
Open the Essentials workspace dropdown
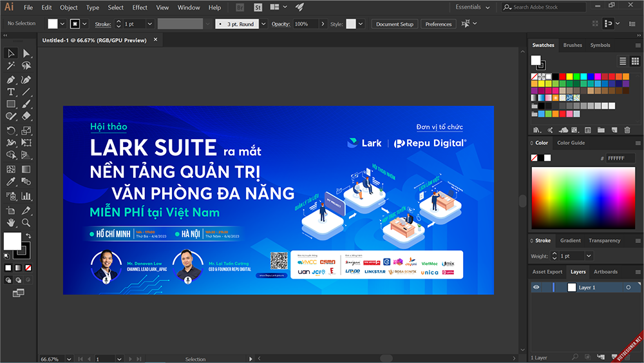click(472, 7)
